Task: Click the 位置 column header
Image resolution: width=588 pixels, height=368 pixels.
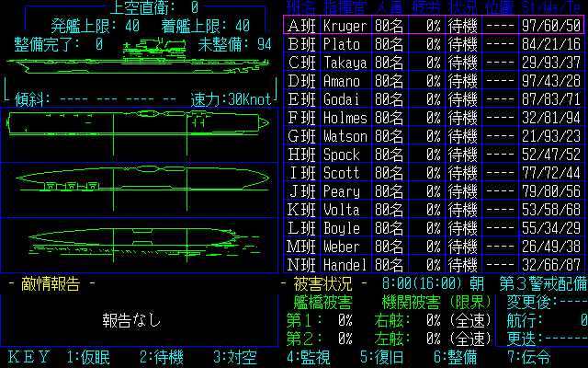Action: pyautogui.click(x=499, y=7)
